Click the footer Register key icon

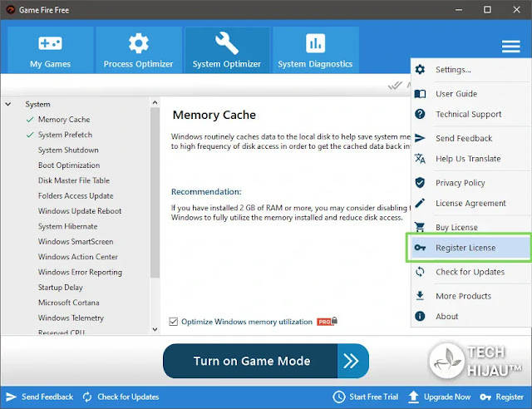point(485,397)
